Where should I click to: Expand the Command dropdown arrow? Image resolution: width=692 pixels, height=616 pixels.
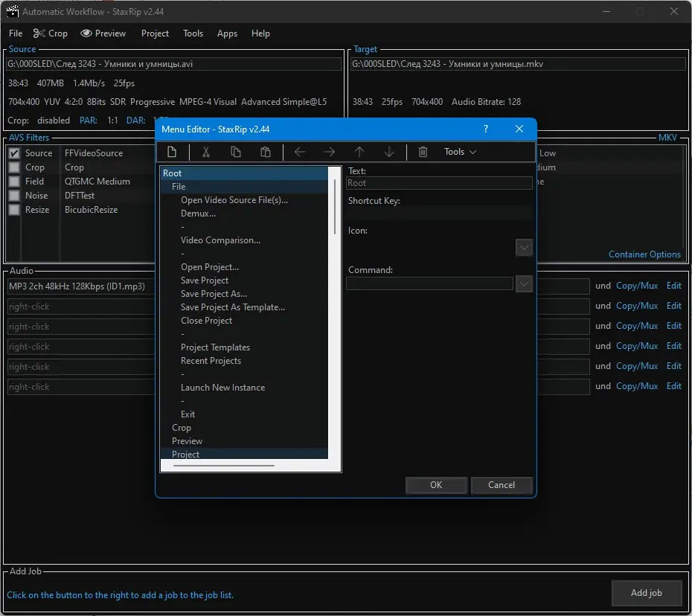click(x=524, y=283)
